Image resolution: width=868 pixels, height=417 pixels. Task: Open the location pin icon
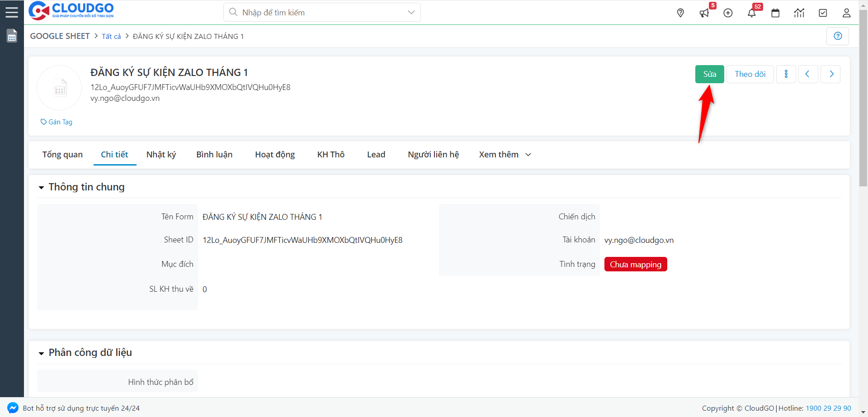(680, 13)
